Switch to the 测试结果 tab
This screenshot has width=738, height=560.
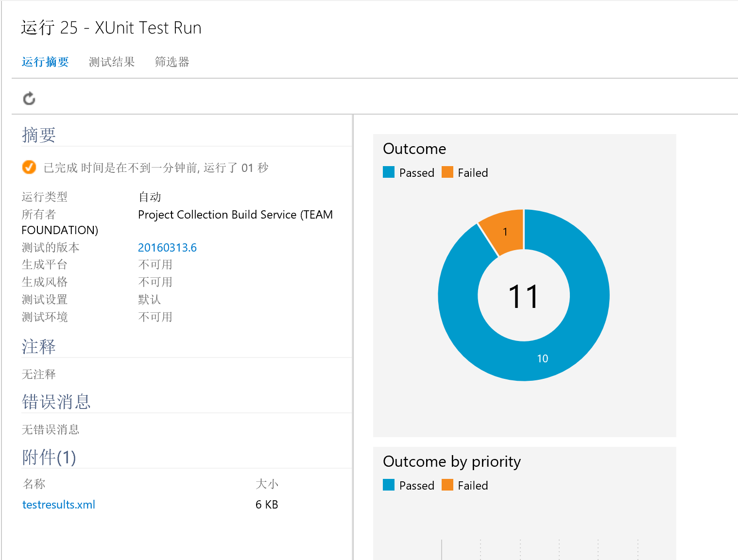[x=112, y=62]
